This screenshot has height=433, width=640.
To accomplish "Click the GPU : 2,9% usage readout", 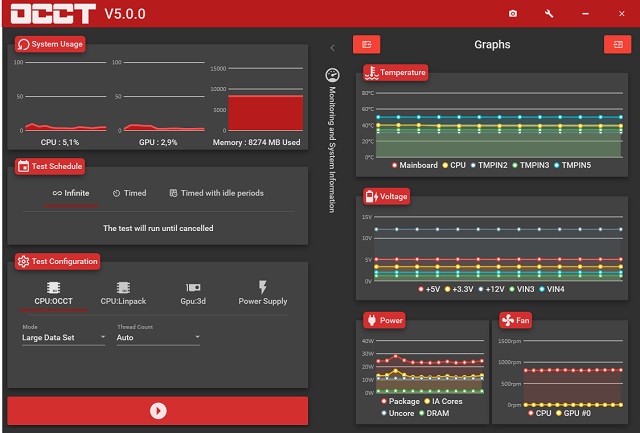I will pos(158,142).
